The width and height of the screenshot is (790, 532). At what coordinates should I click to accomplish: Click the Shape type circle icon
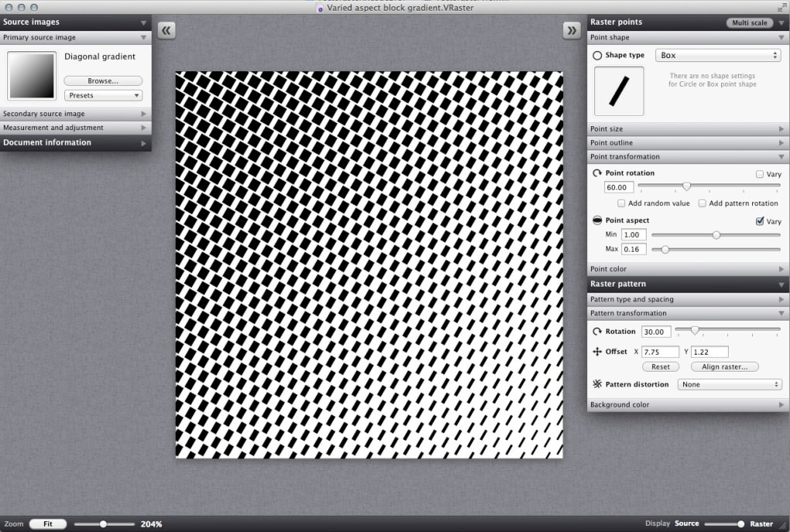(597, 56)
